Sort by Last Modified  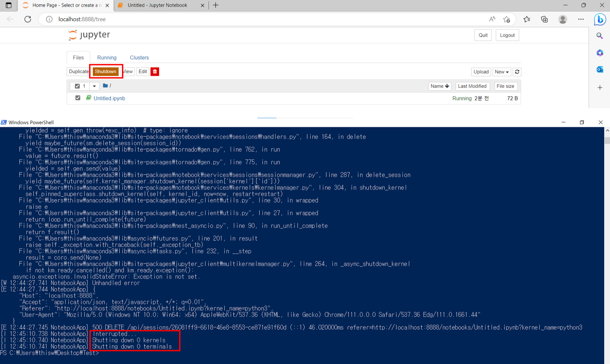point(472,86)
